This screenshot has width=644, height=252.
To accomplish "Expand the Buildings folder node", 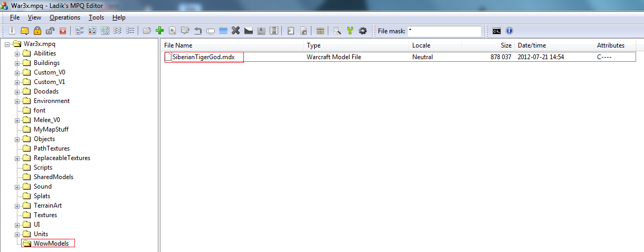I will pyautogui.click(x=17, y=63).
